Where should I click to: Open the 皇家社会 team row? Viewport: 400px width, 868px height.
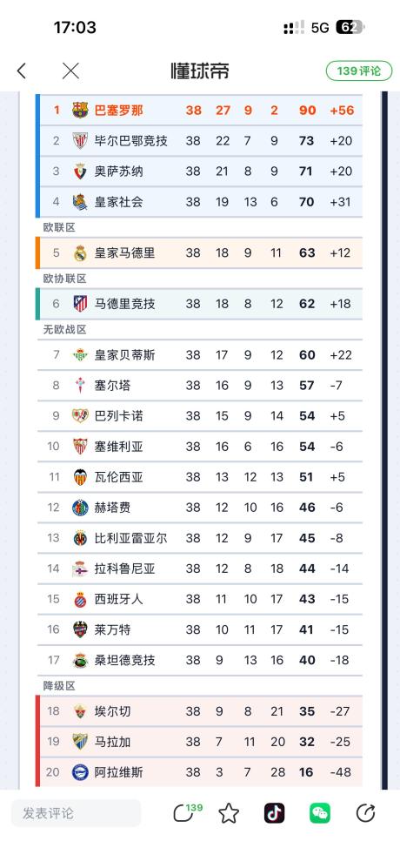point(200,202)
